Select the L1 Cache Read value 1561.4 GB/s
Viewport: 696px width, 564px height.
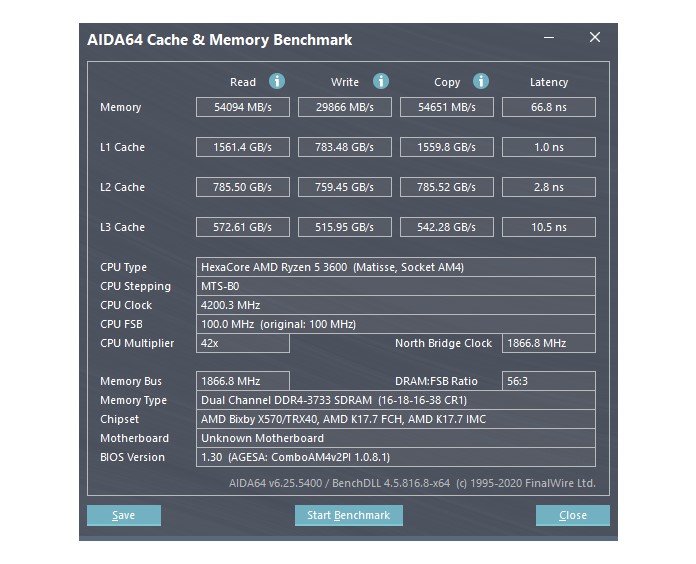(242, 147)
